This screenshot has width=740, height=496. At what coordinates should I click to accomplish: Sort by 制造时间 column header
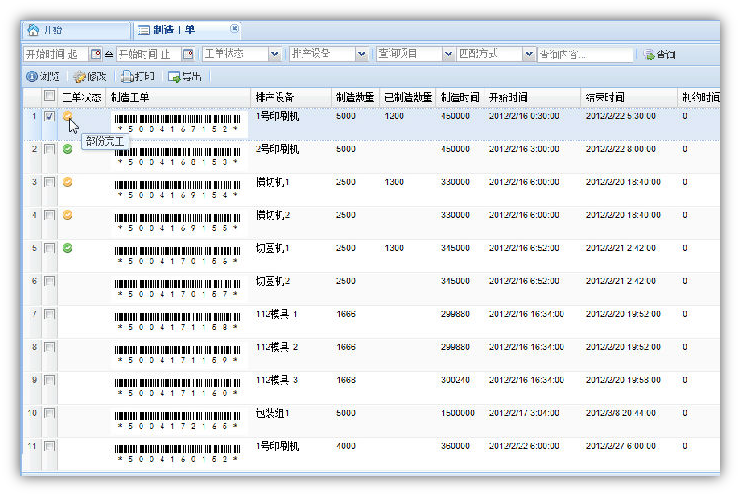tap(460, 98)
